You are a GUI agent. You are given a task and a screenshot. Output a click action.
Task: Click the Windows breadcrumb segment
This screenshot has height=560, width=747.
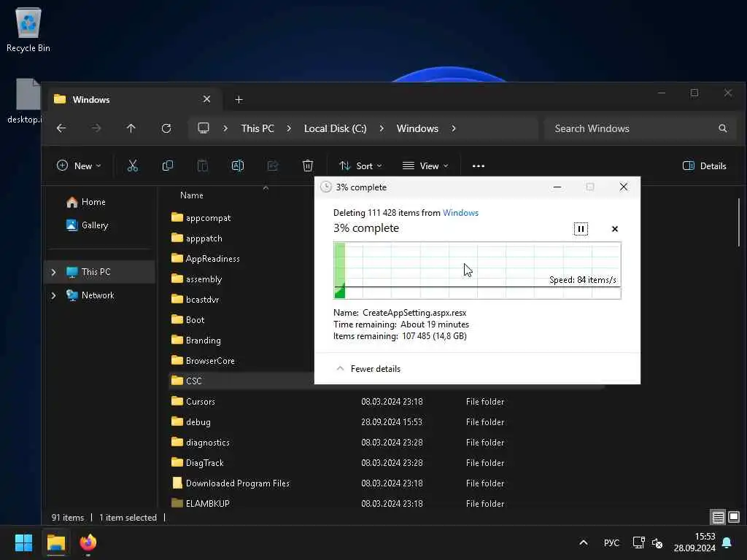pos(417,128)
